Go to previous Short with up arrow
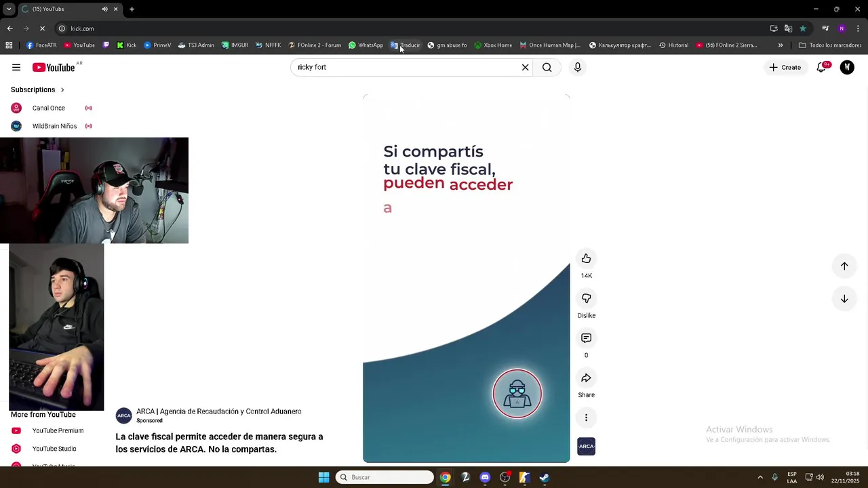Viewport: 868px width, 488px height. [844, 266]
